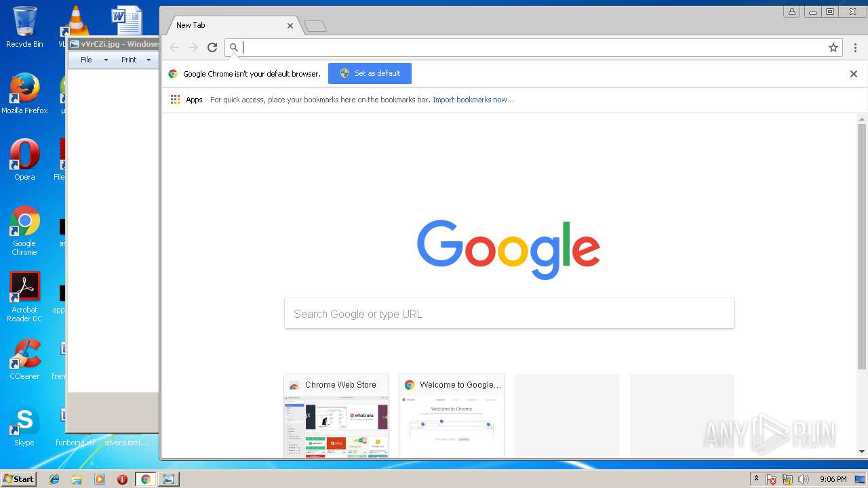Click the Chrome page vertical scrollbar
Screen dimensions: 868x488
coord(862,247)
